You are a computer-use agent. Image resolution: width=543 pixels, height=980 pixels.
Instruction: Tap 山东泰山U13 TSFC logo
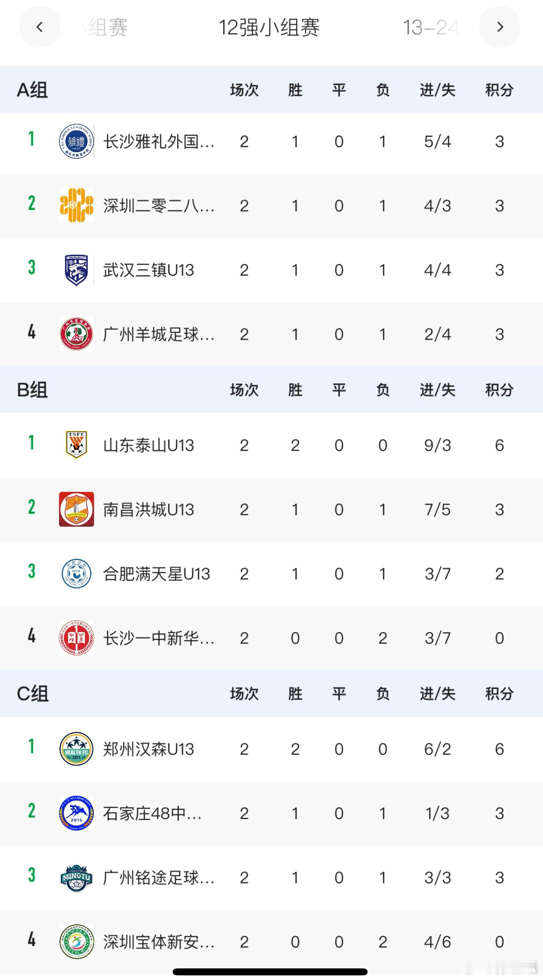click(x=77, y=445)
